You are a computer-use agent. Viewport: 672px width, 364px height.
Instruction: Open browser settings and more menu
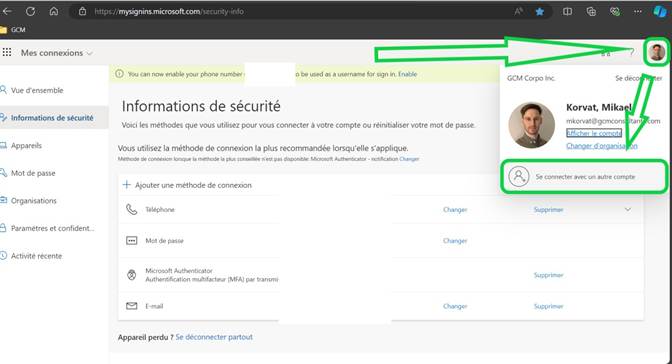(x=638, y=12)
